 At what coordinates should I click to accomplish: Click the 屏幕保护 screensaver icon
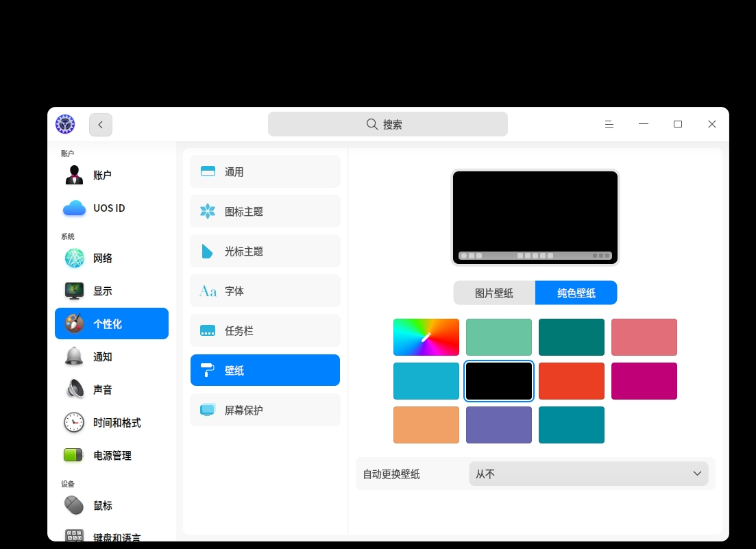click(x=208, y=410)
